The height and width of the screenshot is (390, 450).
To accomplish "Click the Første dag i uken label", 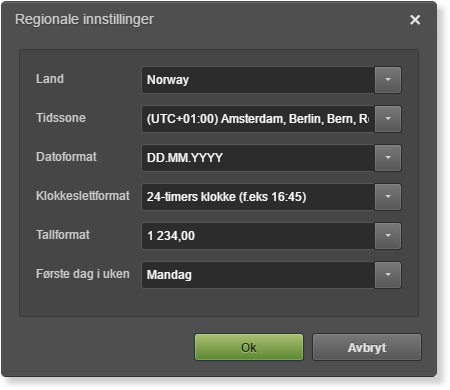I will [83, 274].
